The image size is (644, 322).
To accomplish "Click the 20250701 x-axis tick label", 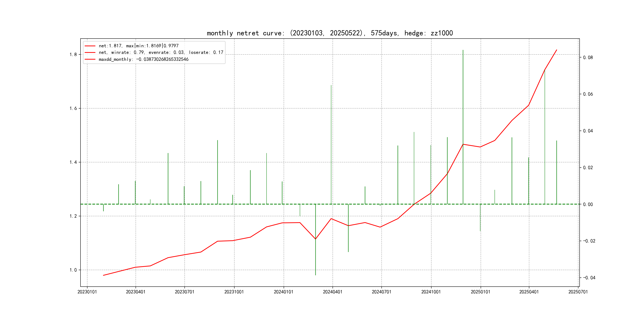I will pyautogui.click(x=578, y=292).
